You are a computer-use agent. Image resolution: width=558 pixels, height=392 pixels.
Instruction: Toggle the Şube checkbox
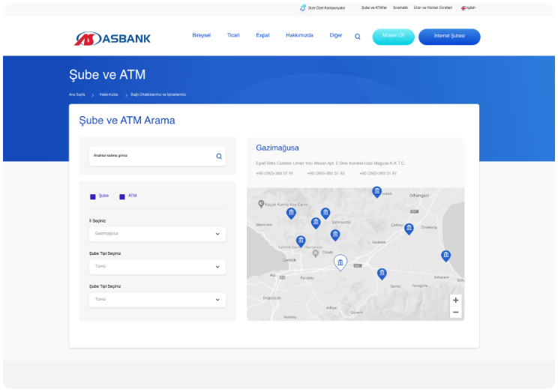[x=93, y=196]
